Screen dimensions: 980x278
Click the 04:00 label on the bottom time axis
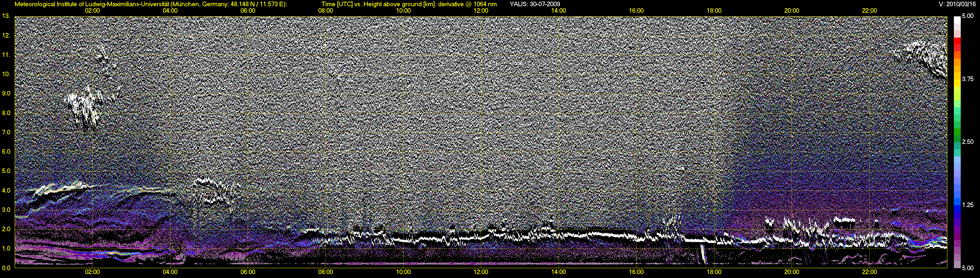tap(170, 272)
